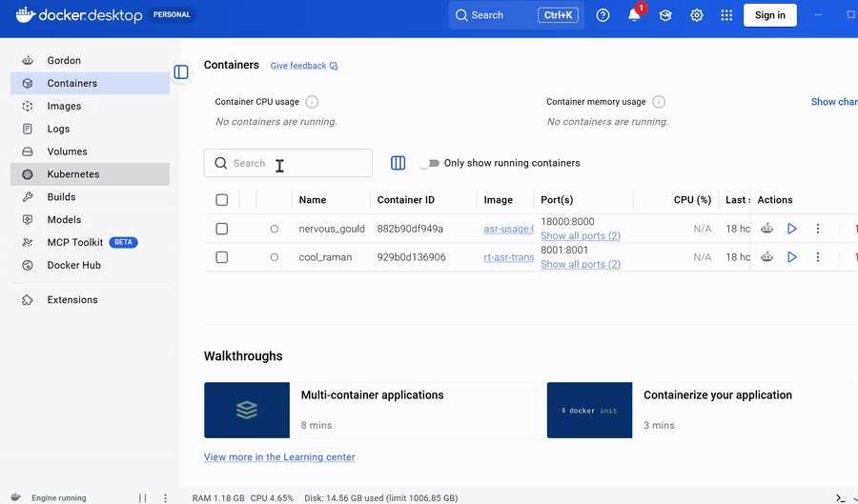858x504 pixels.
Task: Open the engine options three-dot menu
Action: 165,498
